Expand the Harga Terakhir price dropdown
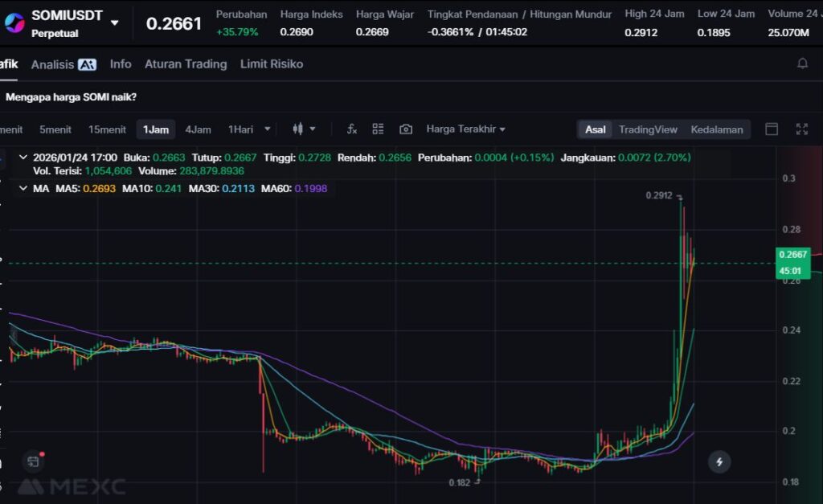 [x=465, y=129]
